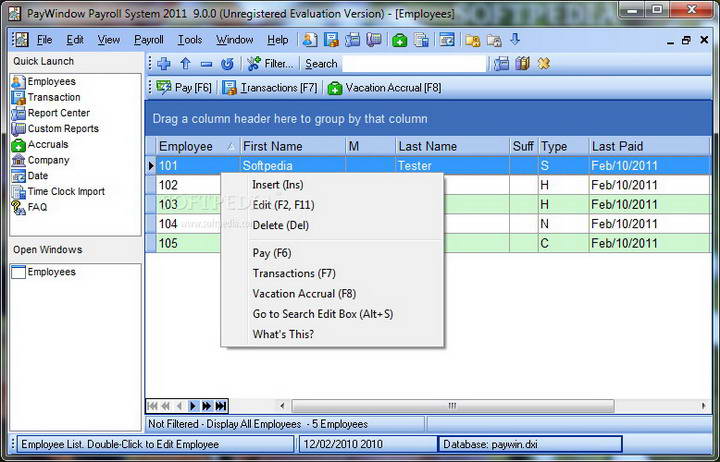Go to last record navigator button

click(221, 406)
